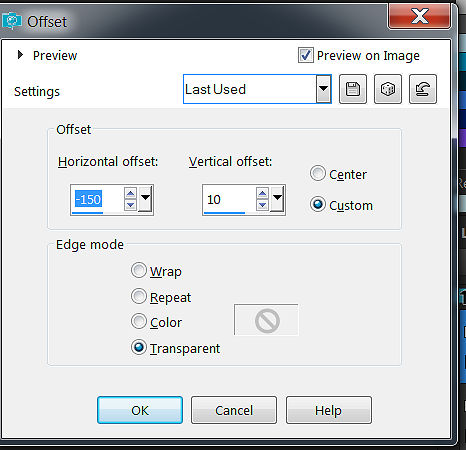Toggle the Preview on Image checkbox
Viewport: 466px width, 450px height.
(x=305, y=55)
